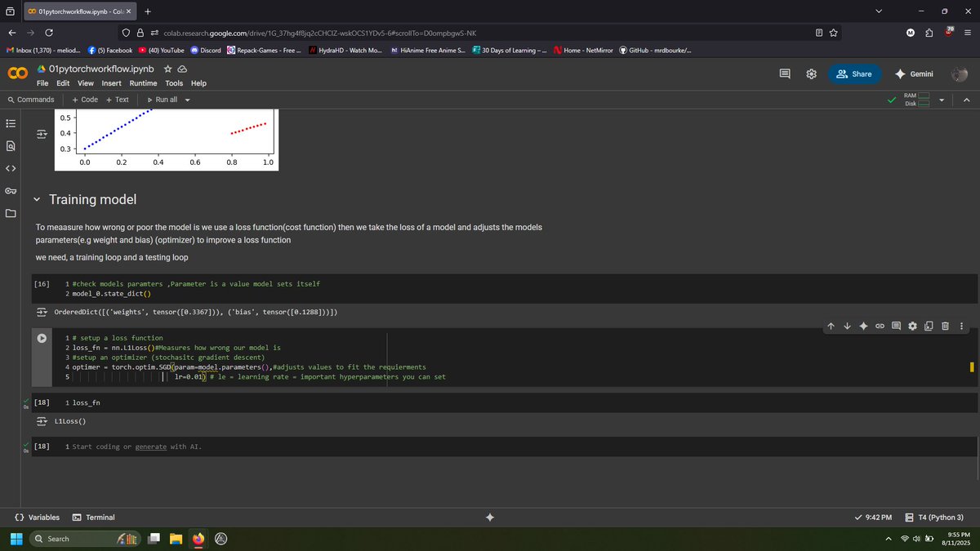Collapse the Training model section

coord(37,200)
